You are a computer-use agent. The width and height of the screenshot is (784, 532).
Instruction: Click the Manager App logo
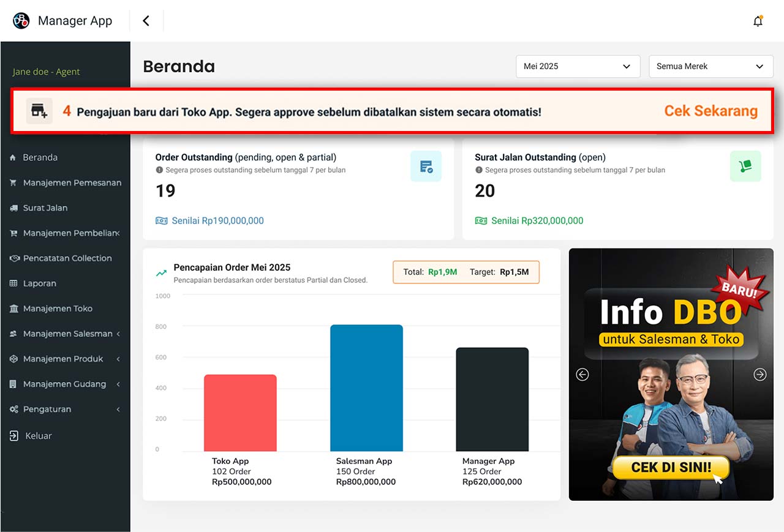click(x=21, y=21)
